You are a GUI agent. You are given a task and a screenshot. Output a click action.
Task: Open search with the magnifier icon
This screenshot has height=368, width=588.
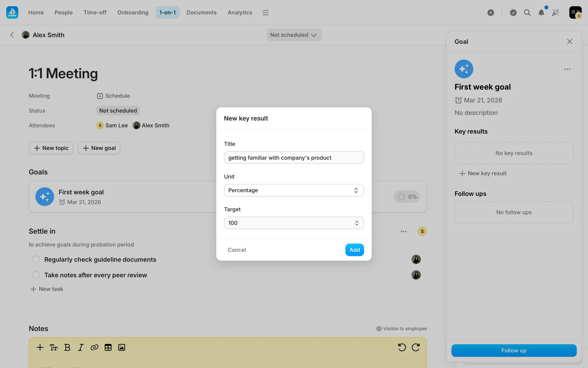tap(527, 13)
